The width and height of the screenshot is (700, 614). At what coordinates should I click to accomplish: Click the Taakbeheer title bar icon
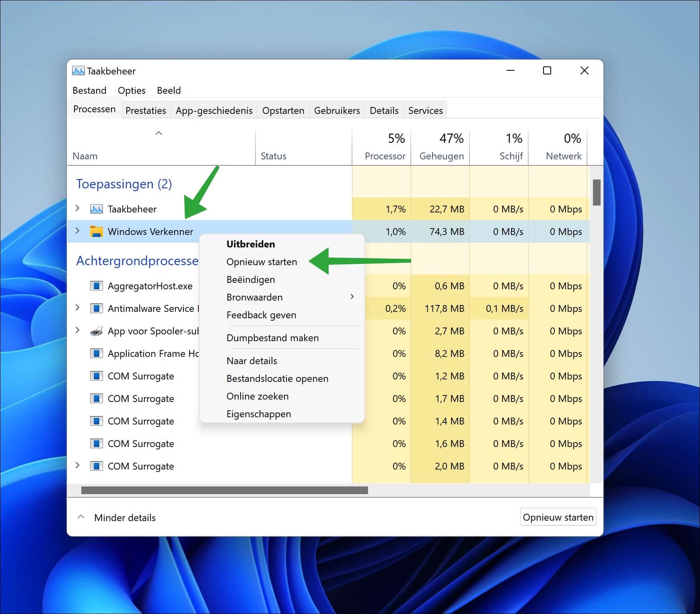click(x=78, y=71)
